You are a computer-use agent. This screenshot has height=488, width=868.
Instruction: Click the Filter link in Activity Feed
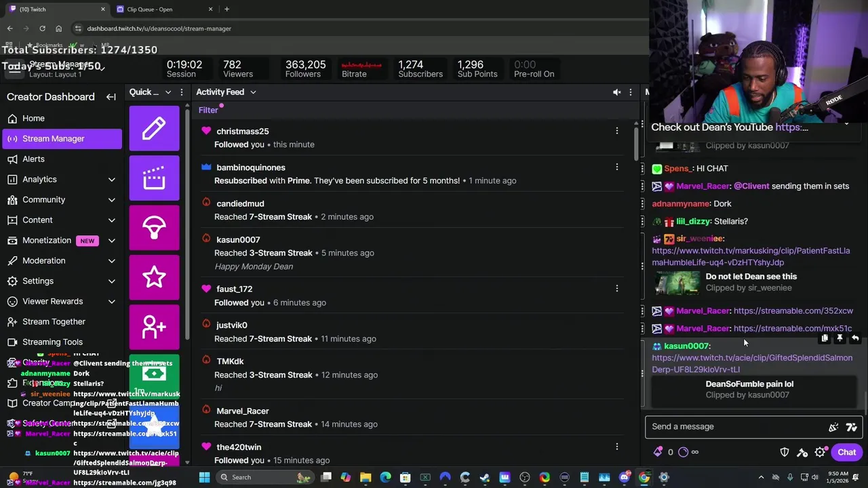[208, 110]
